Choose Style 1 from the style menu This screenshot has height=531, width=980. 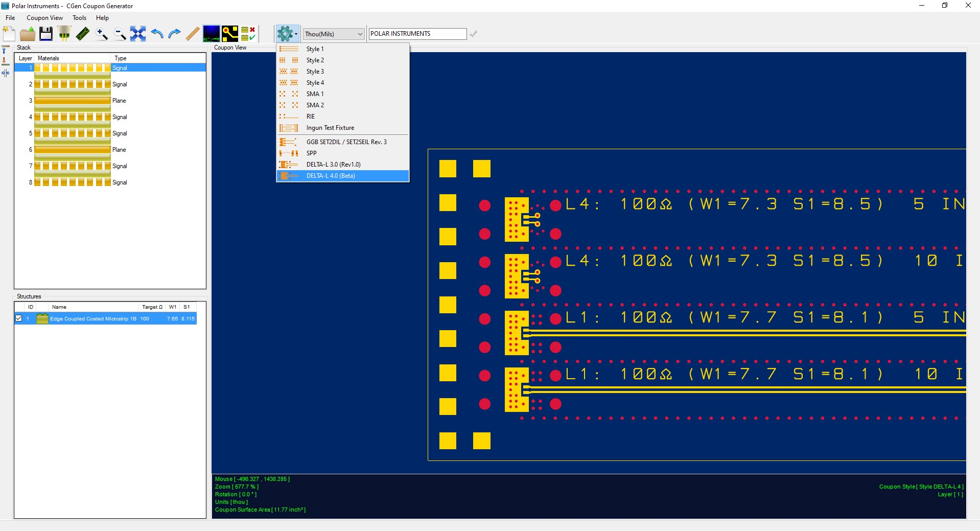[343, 49]
